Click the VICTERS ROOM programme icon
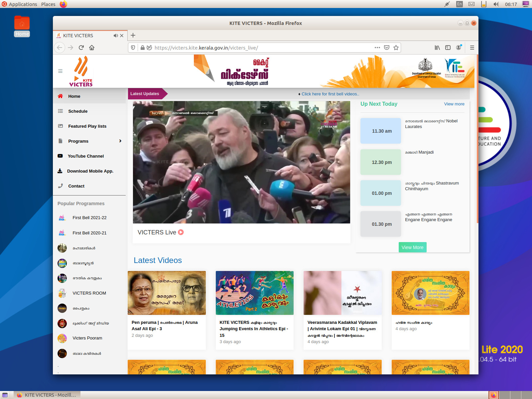Viewport: 532px width, 399px height. (x=62, y=293)
